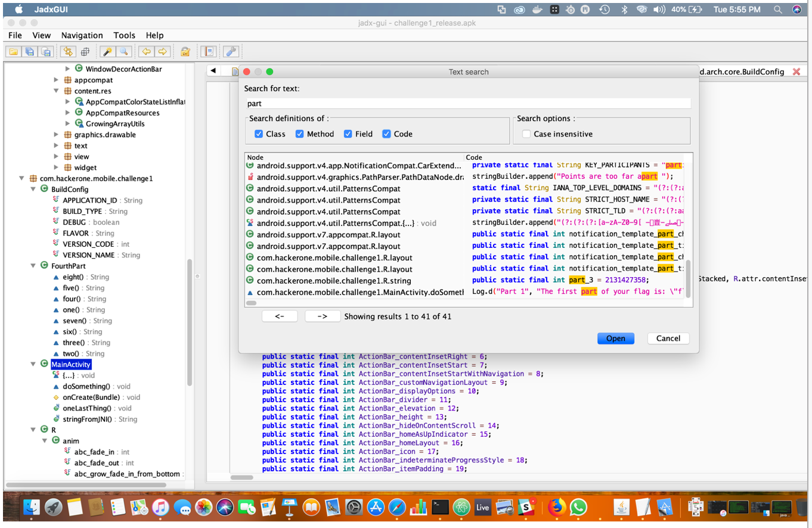Click JadxGUI in the macOS menu bar
Viewport: 812px width, 528px height.
pos(52,10)
